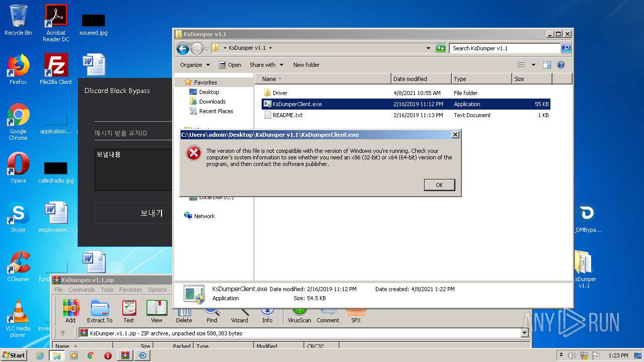Go up one level in WinRAR
644x362 pixels.
tap(63, 333)
